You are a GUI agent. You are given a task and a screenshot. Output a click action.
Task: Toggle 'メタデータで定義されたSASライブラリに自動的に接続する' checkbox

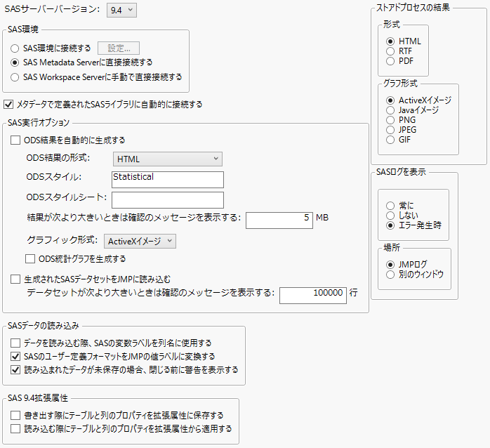[8, 105]
